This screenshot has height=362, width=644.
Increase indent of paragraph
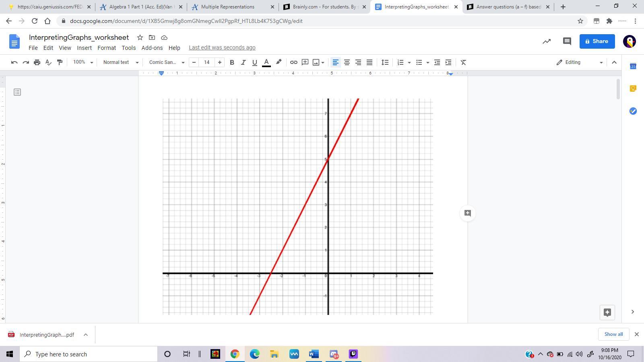click(x=448, y=62)
